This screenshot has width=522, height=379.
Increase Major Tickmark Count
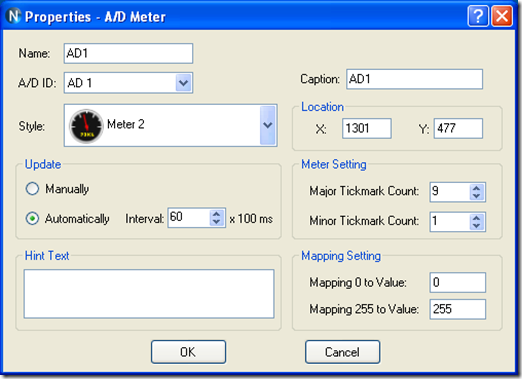pyautogui.click(x=477, y=188)
